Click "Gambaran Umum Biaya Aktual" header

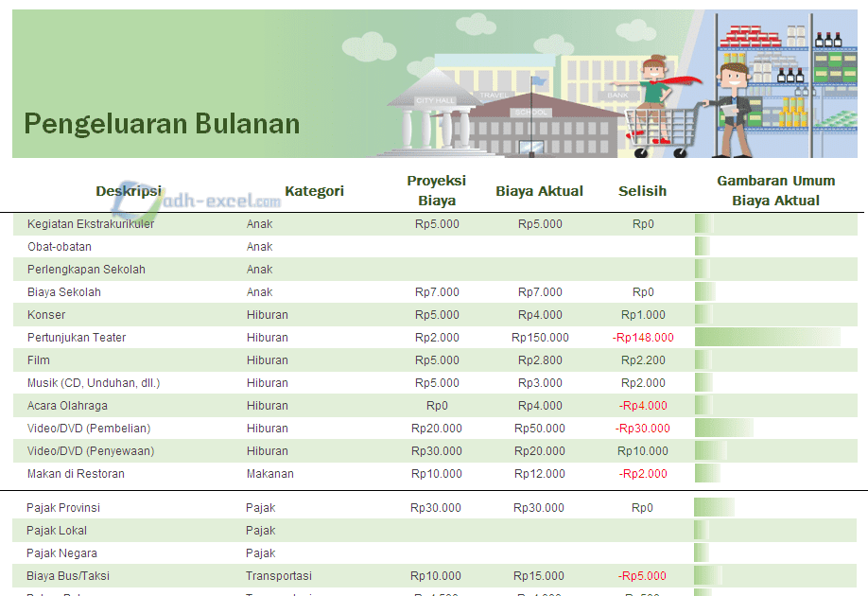(x=775, y=190)
